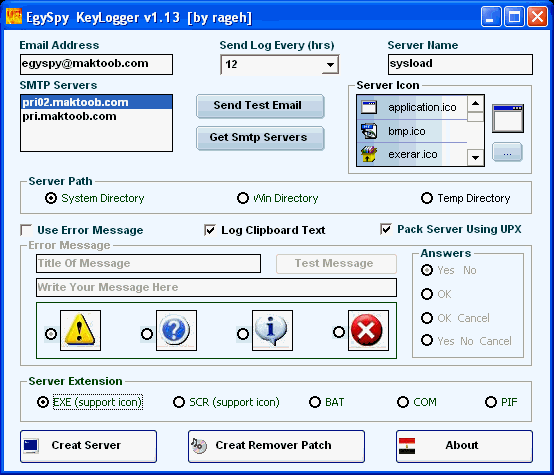Pick exerar.ico from the icon list
Viewport: 554px width, 475px height.
pyautogui.click(x=412, y=154)
